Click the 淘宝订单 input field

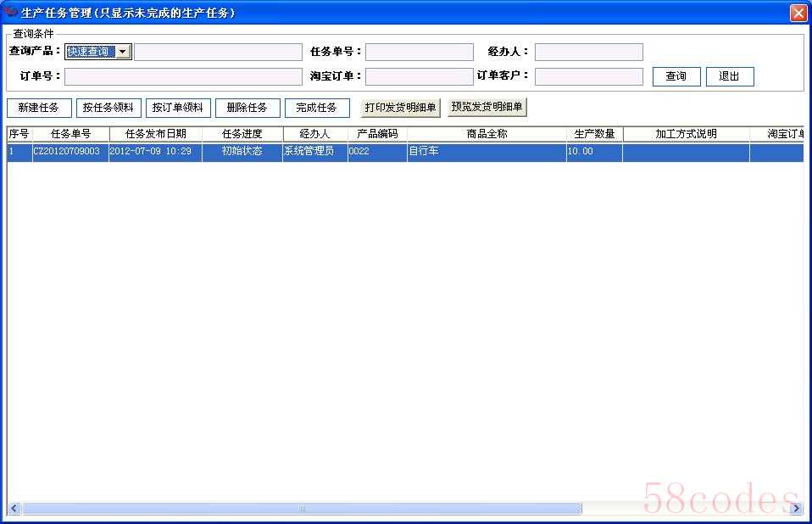[x=420, y=77]
